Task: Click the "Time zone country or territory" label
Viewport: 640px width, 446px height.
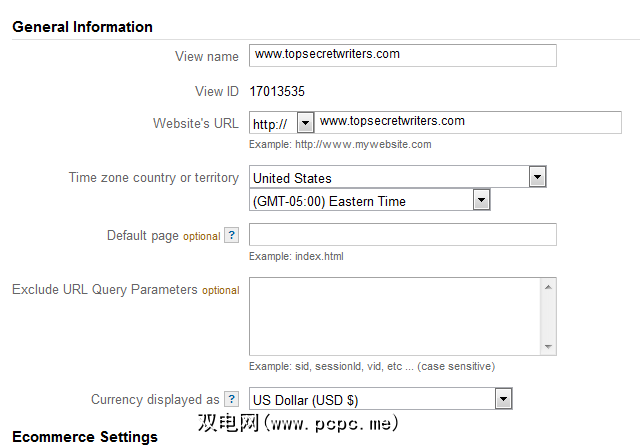Action: coord(153,178)
